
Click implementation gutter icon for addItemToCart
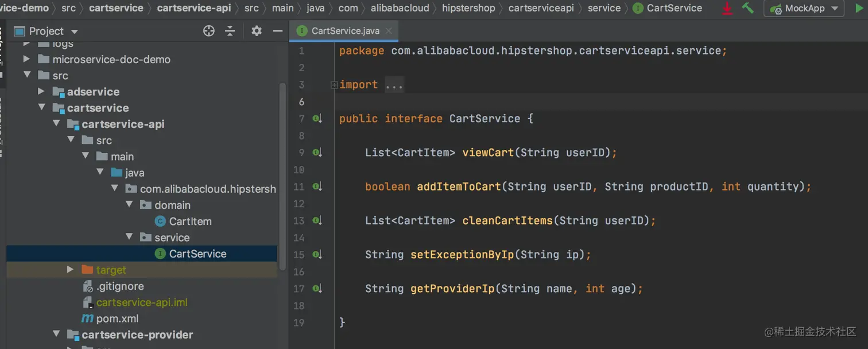[x=317, y=187]
